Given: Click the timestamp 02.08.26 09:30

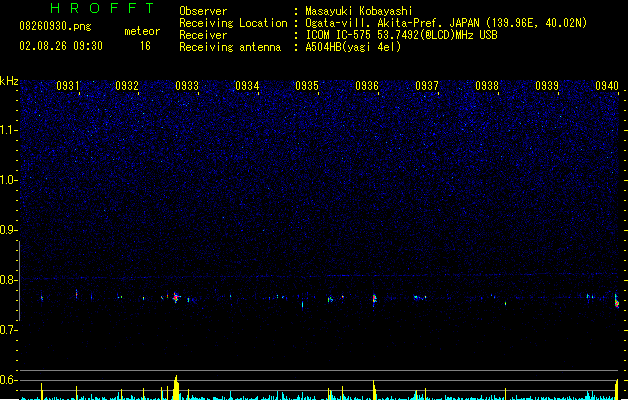Looking at the screenshot, I should (x=61, y=46).
